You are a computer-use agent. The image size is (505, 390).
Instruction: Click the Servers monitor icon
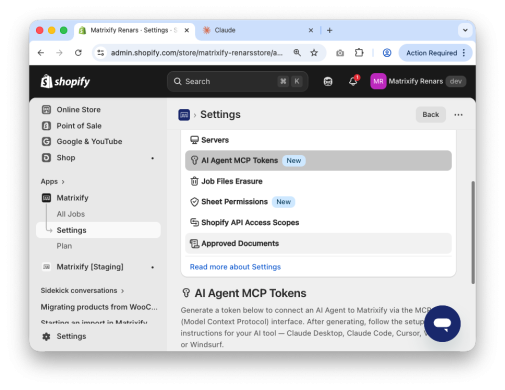coord(194,140)
